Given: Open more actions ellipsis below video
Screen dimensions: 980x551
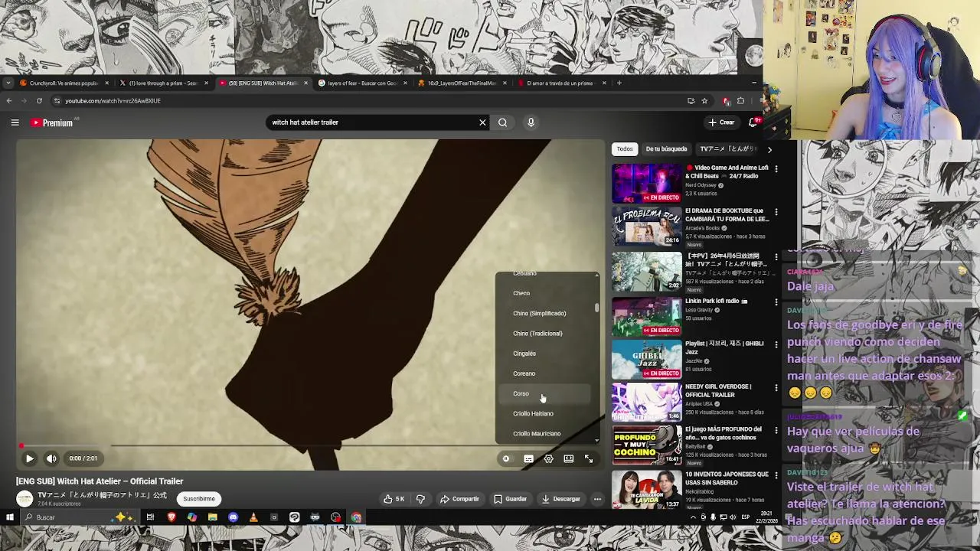Looking at the screenshot, I should (597, 499).
